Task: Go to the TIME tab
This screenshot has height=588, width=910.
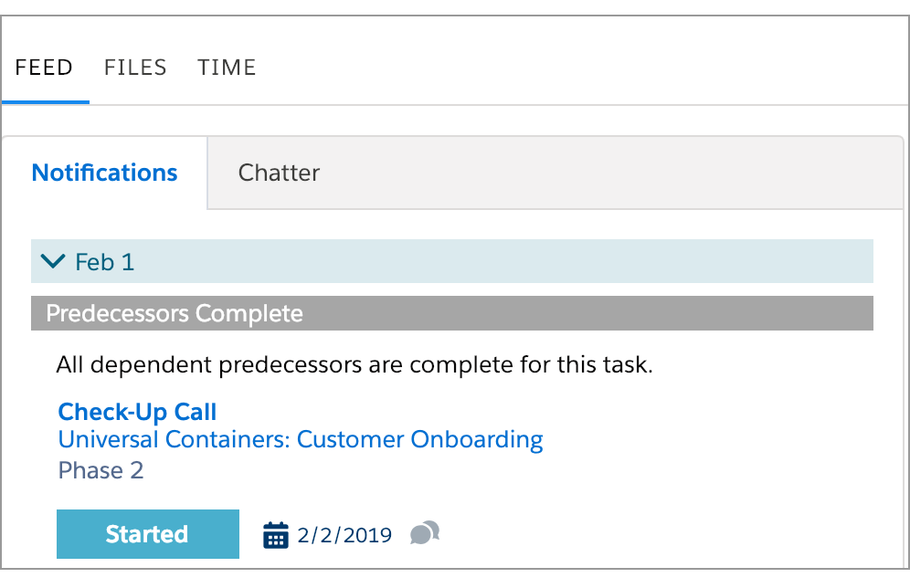Action: tap(227, 68)
